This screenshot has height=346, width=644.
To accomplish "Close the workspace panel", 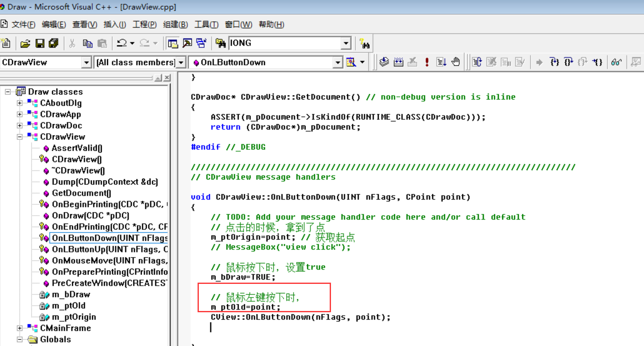I will point(167,78).
